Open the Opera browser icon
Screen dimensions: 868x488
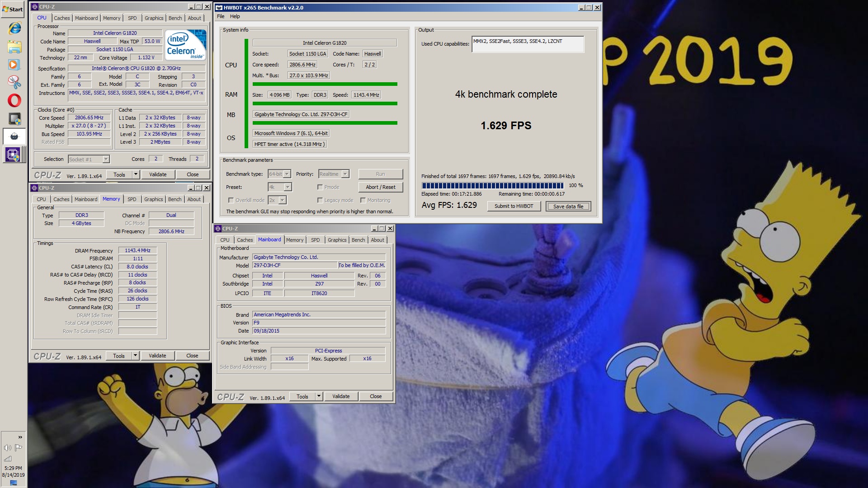point(14,100)
